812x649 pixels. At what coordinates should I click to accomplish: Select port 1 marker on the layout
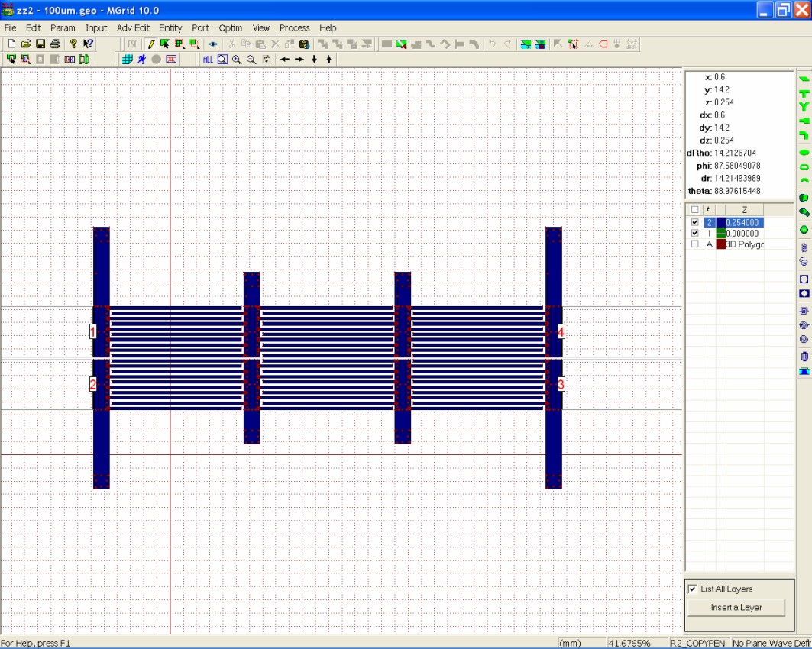[93, 331]
